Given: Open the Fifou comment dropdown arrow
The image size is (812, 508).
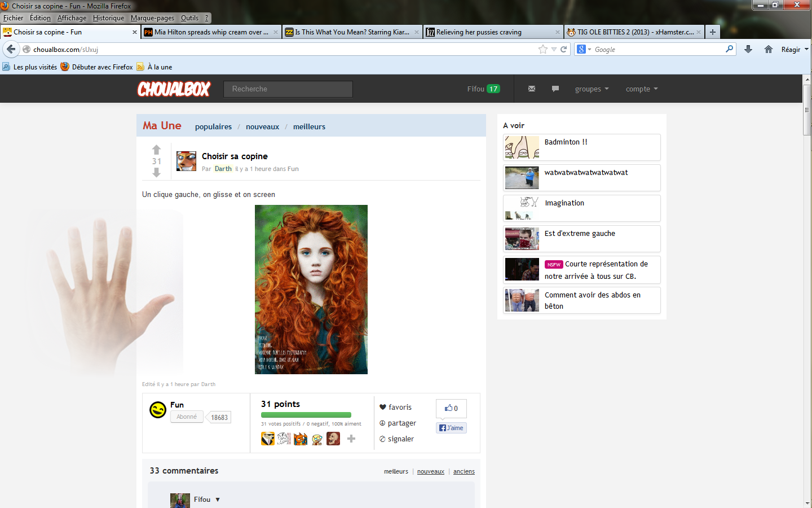Looking at the screenshot, I should [x=218, y=500].
